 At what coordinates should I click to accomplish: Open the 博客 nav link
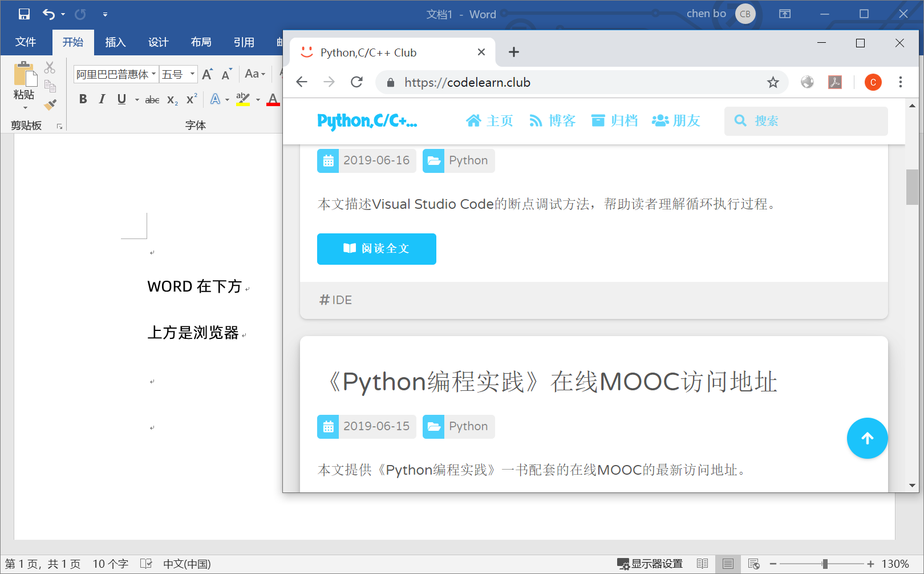pos(552,121)
